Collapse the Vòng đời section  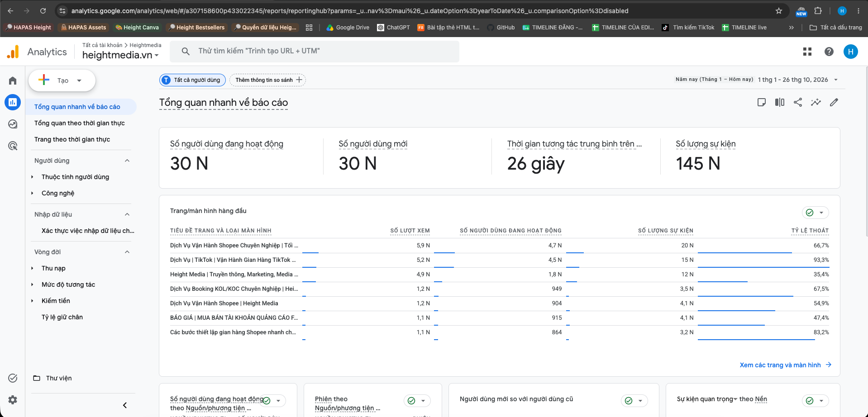pos(127,252)
